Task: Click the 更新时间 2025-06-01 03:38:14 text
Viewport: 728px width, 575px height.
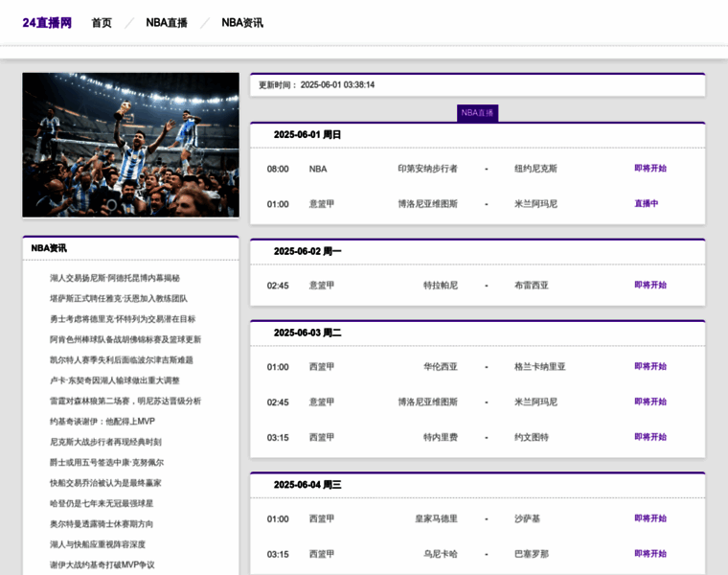Action: pyautogui.click(x=317, y=85)
